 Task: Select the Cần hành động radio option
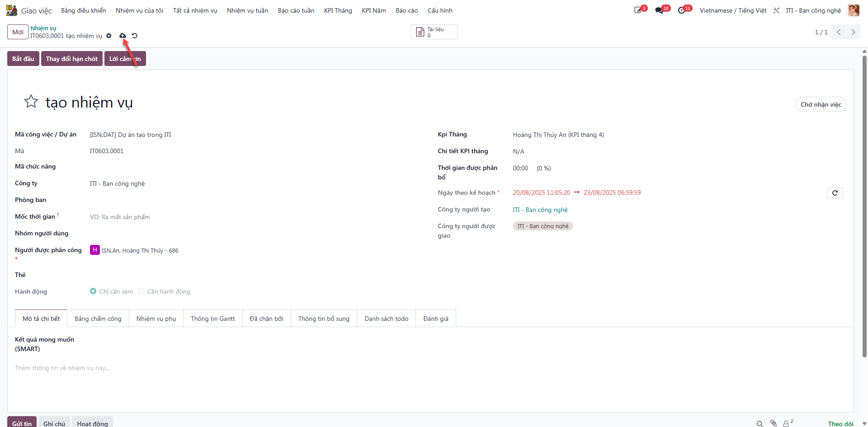tap(141, 291)
